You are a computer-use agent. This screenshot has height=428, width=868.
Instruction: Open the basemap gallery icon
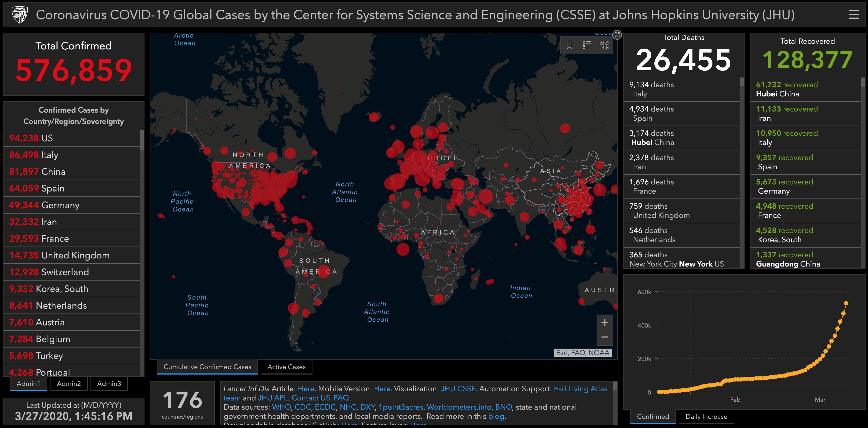coord(604,45)
